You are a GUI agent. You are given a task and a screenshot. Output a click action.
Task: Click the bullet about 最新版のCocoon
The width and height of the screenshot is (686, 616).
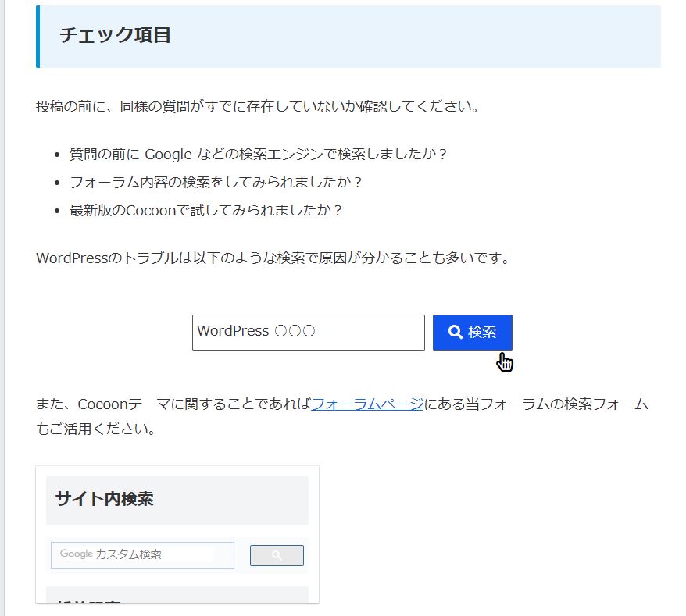(206, 210)
